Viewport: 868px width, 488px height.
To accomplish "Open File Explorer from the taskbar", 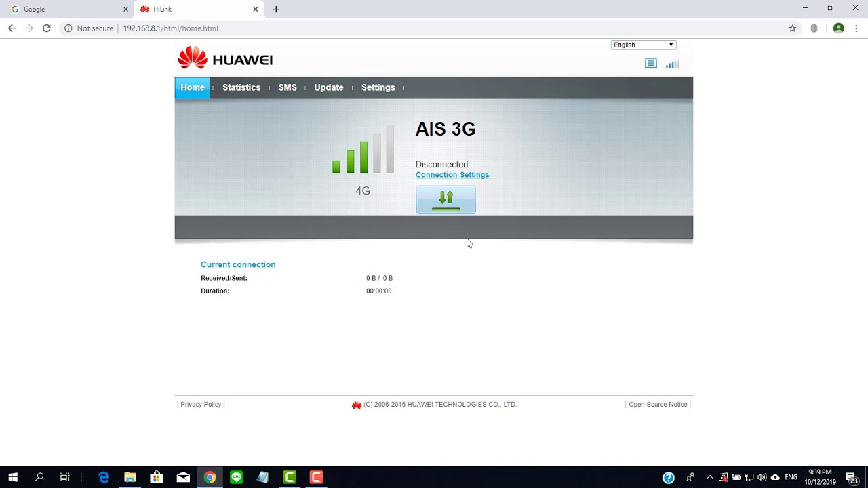I will (130, 477).
